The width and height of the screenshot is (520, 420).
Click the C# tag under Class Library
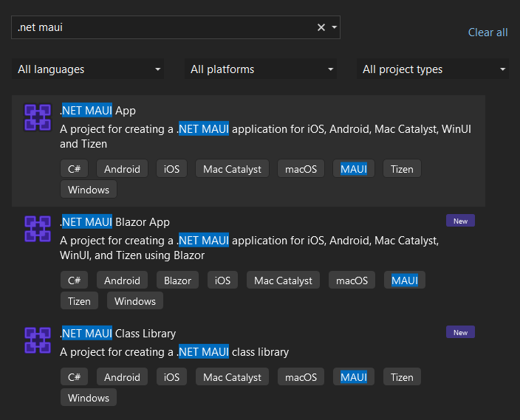point(75,377)
